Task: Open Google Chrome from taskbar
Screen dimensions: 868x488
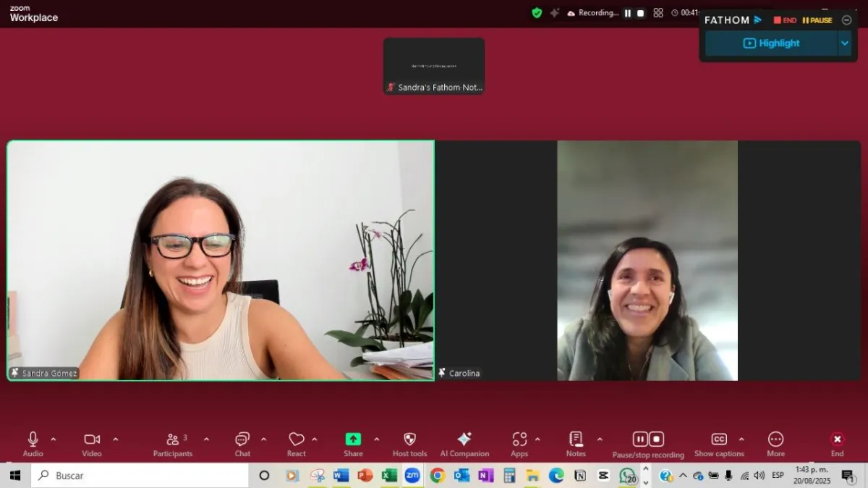Action: click(437, 476)
